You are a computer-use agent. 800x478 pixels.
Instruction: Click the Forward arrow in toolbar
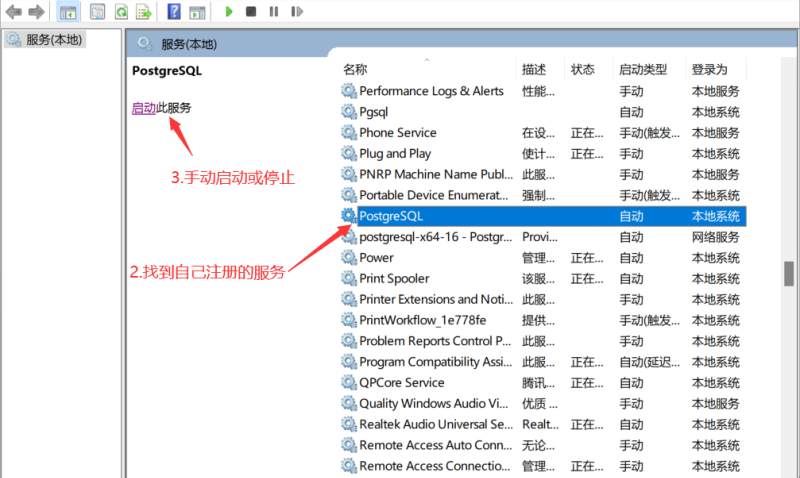pyautogui.click(x=36, y=11)
